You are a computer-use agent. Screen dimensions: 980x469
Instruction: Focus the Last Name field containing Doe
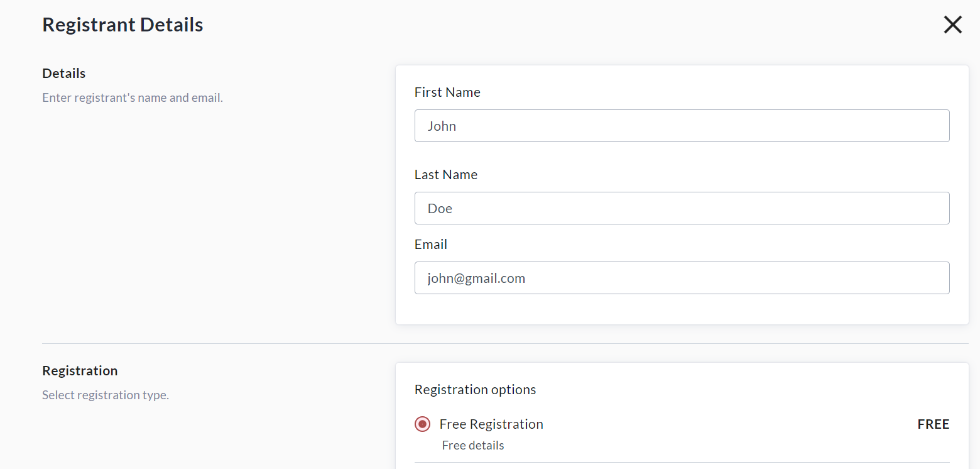click(682, 208)
